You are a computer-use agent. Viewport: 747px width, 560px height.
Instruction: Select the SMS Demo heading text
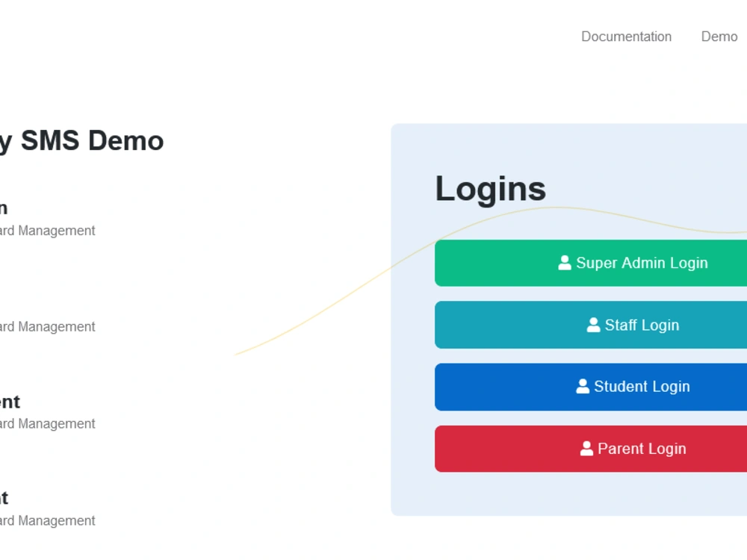pyautogui.click(x=93, y=140)
